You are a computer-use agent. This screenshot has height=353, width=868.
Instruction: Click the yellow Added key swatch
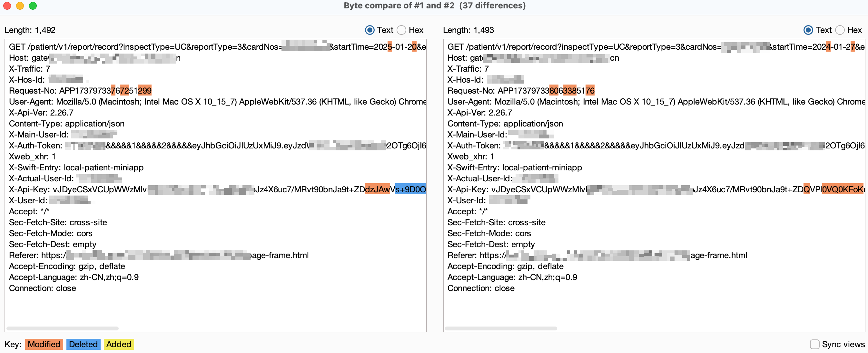click(x=119, y=344)
